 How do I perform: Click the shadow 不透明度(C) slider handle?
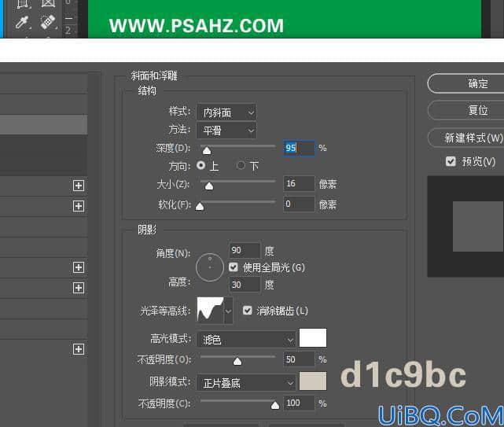point(275,405)
